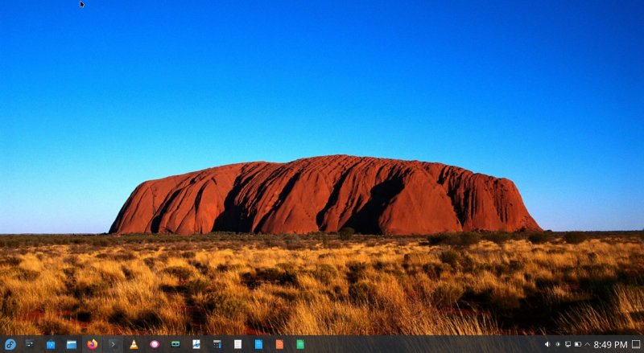The width and height of the screenshot is (644, 353).
Task: Launch the orange Impress presentation app
Action: click(x=279, y=344)
